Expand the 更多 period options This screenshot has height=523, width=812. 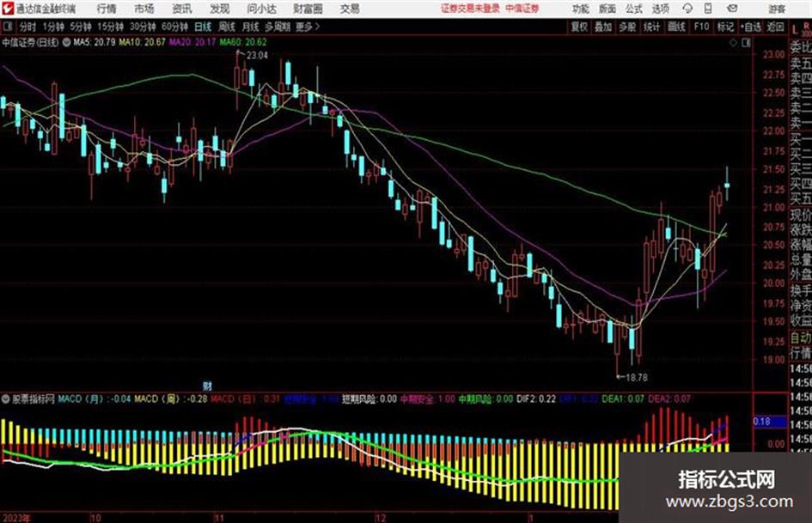308,27
